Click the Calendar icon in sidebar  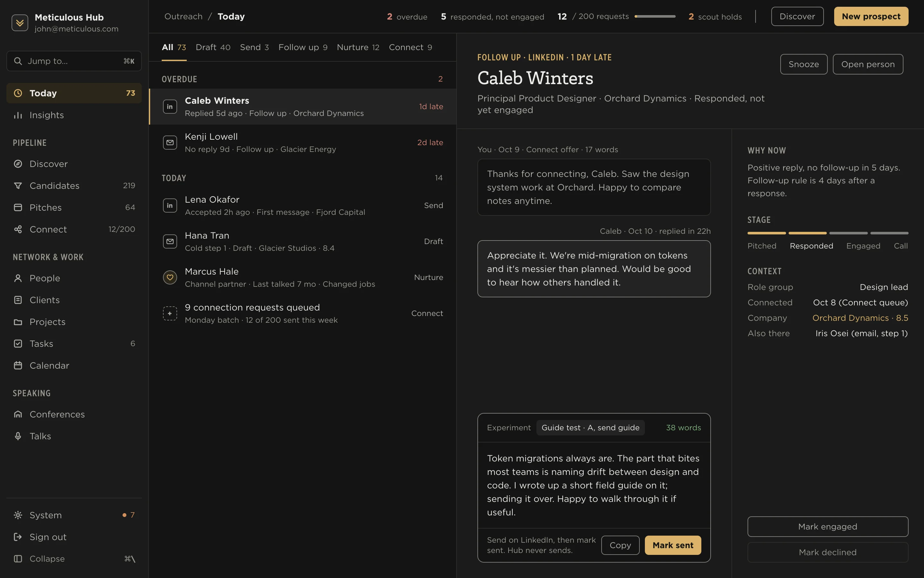click(x=18, y=365)
